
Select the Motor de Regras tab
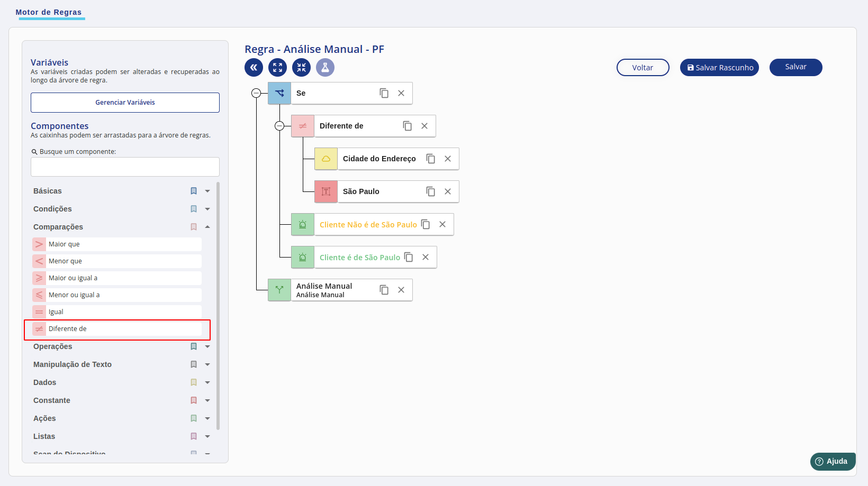(x=49, y=12)
